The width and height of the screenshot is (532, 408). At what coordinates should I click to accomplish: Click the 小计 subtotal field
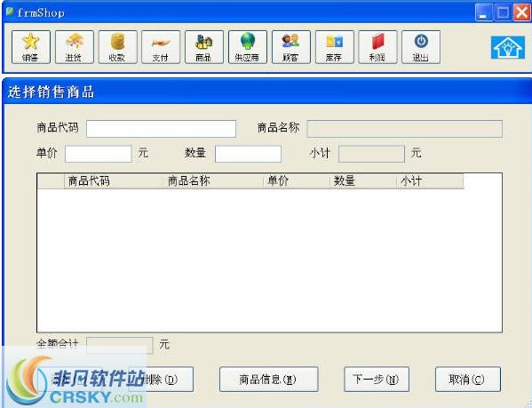coord(371,154)
